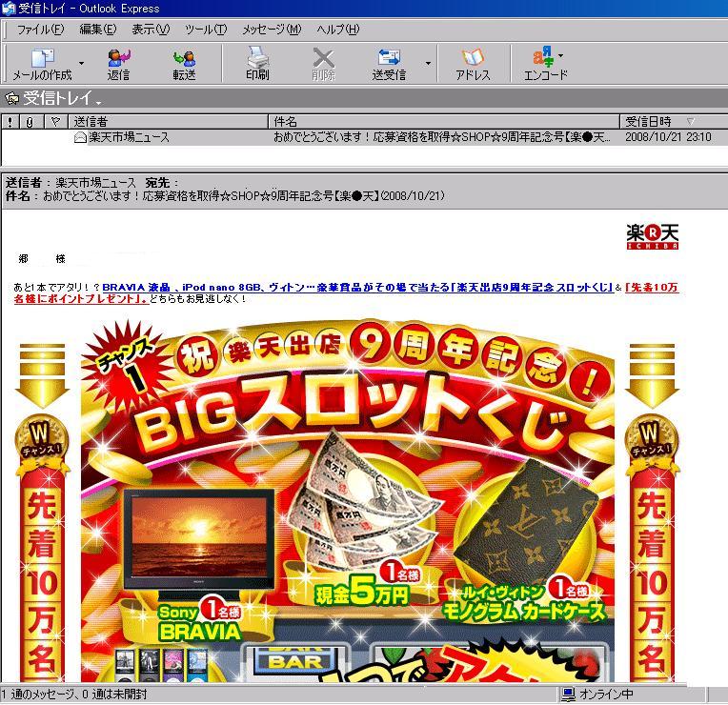
Task: Open dropdown arrow next to メールの作成
Action: 81,64
